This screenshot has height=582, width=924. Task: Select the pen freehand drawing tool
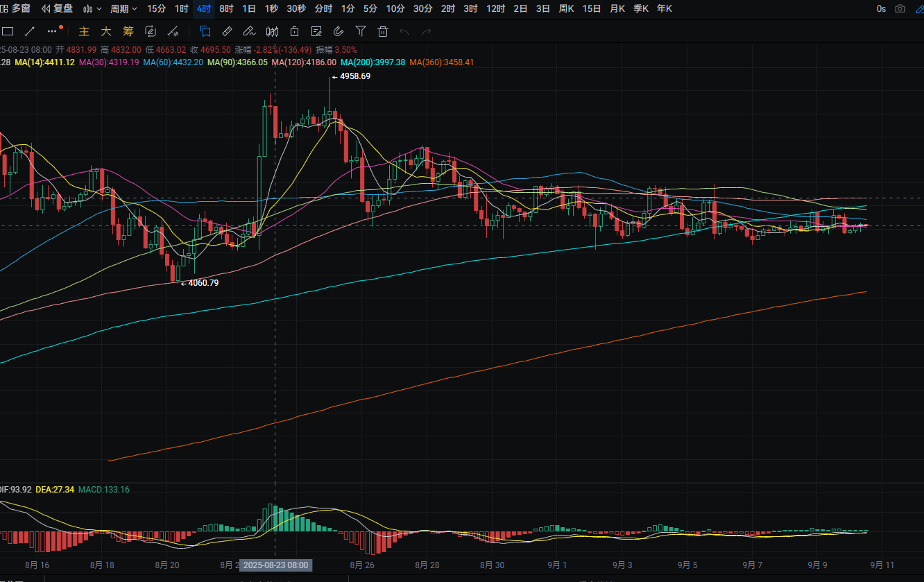[x=249, y=31]
